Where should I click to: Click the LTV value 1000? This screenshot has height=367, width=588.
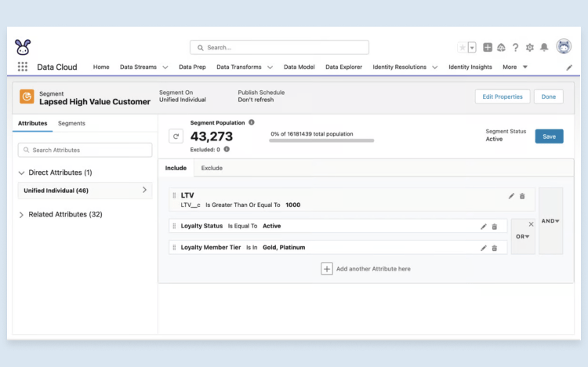click(293, 205)
